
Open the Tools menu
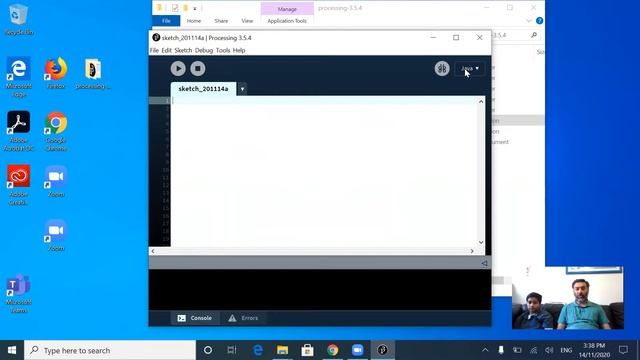[223, 50]
